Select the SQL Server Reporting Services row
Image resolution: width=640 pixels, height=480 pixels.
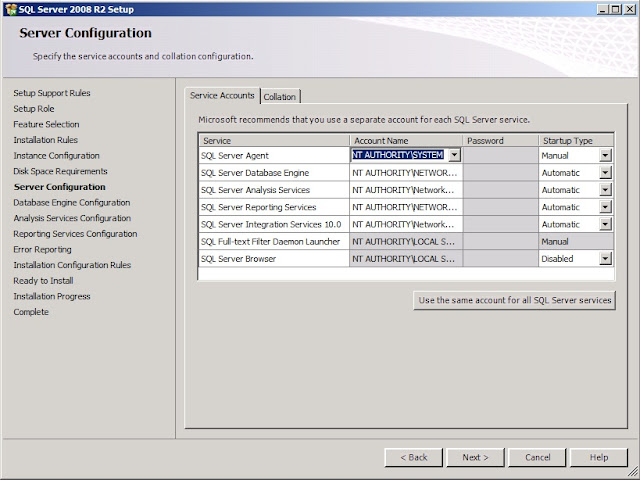406,207
